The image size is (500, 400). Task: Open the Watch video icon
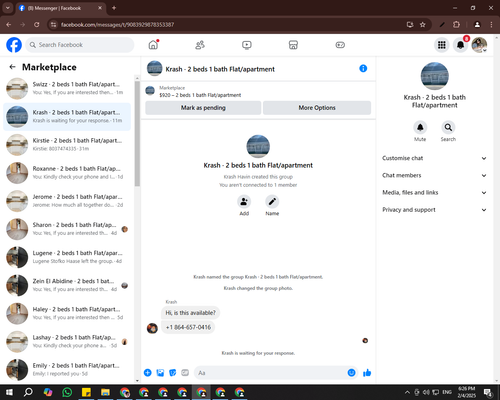(x=247, y=45)
